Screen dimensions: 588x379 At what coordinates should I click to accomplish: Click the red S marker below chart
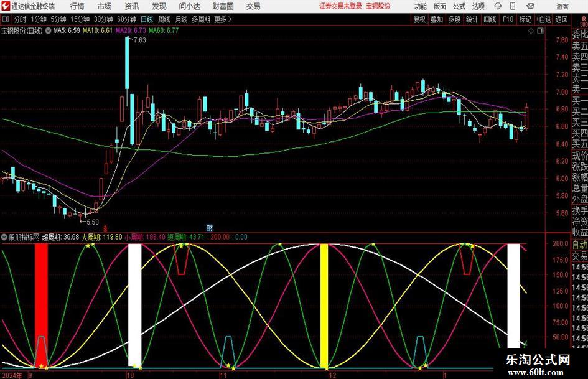pos(105,228)
